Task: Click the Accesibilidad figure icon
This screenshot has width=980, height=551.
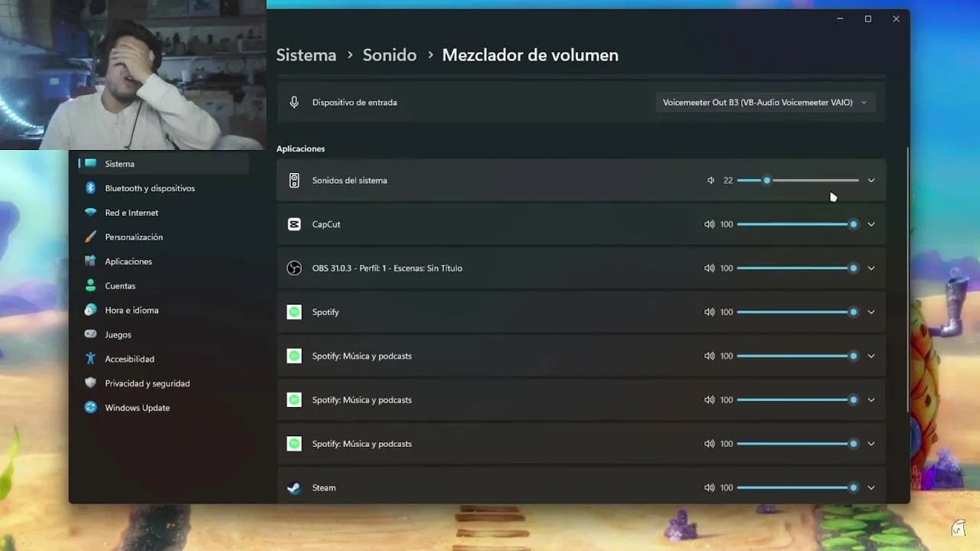Action: pos(90,359)
